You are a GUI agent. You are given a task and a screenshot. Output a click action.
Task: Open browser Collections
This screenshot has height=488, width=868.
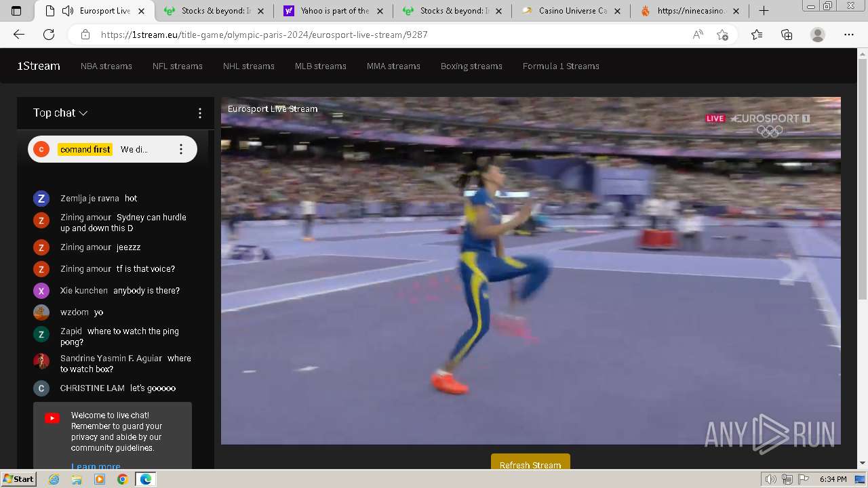[x=787, y=35]
